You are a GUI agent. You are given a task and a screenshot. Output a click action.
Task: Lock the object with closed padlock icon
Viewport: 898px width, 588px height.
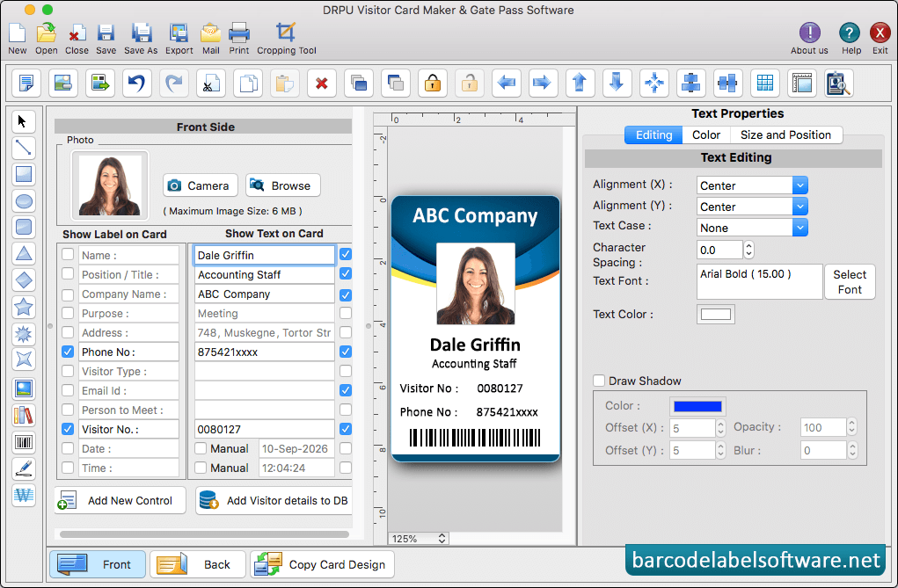(433, 83)
